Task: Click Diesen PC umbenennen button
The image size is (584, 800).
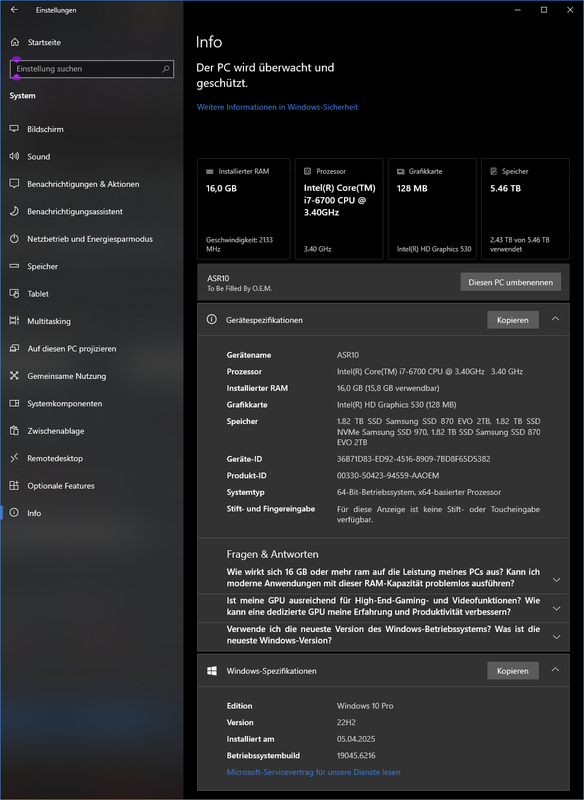Action: (x=511, y=282)
